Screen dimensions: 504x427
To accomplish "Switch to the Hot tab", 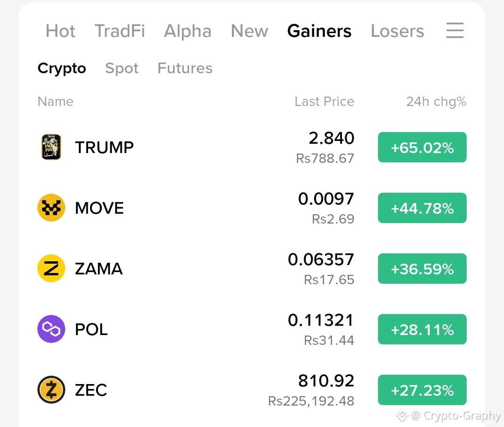I will click(x=60, y=31).
